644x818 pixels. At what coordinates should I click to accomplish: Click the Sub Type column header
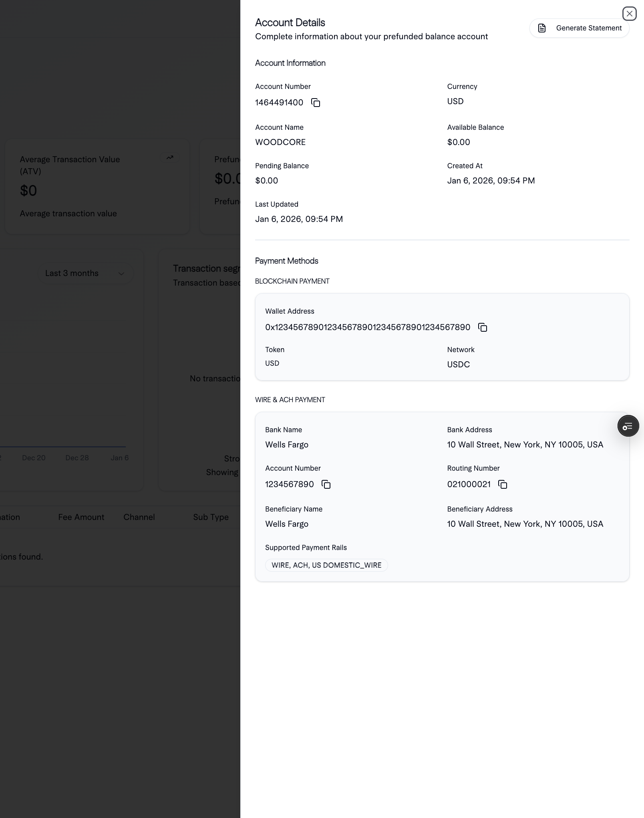coord(211,517)
